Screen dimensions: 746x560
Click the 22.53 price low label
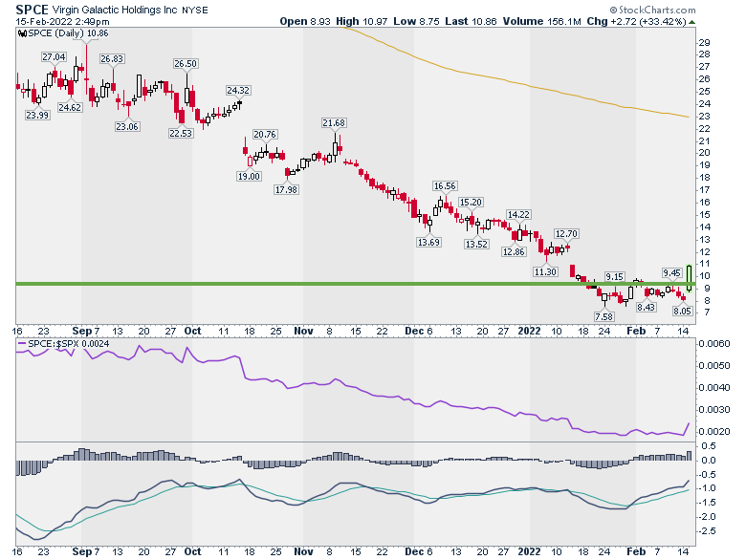click(181, 133)
